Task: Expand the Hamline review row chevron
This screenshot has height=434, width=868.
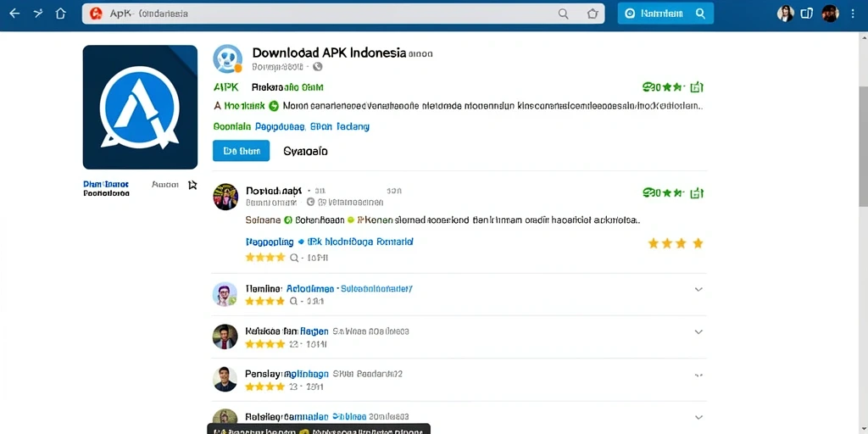Action: pyautogui.click(x=698, y=289)
